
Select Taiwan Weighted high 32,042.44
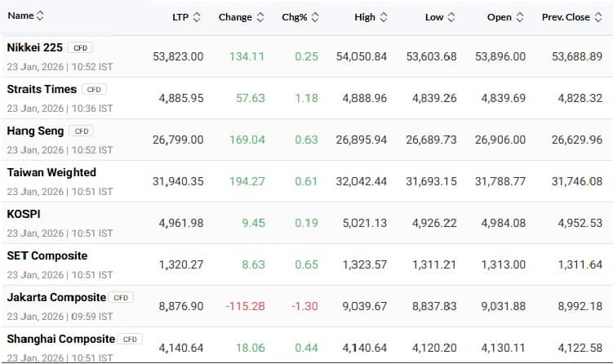pyautogui.click(x=362, y=181)
